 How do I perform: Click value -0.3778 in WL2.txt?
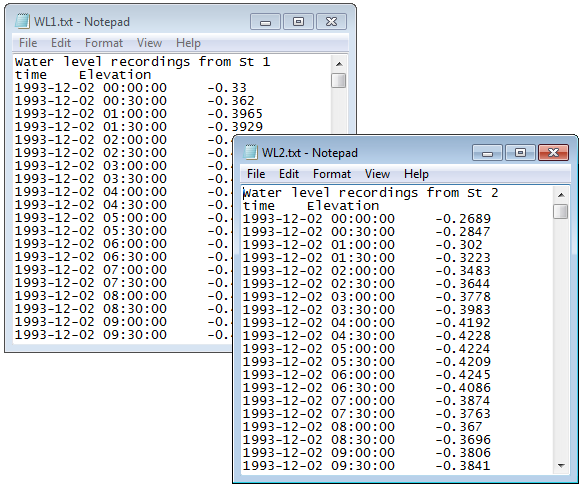[463, 297]
